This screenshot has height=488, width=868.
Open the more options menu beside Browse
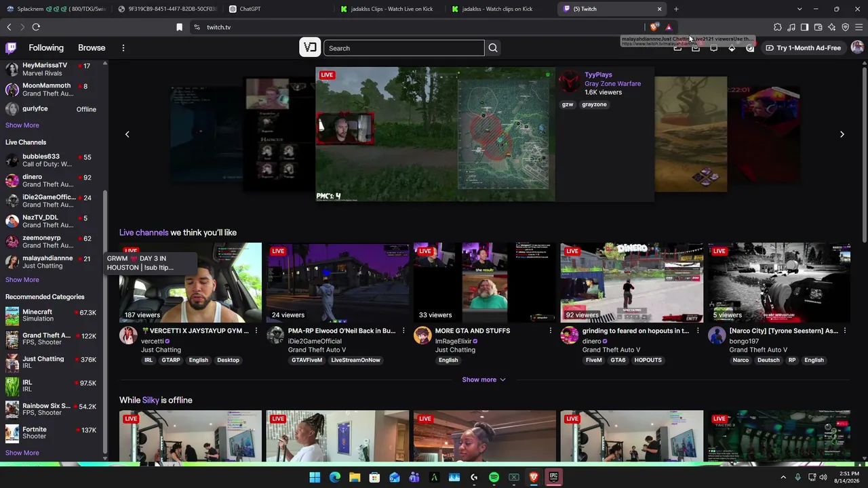pos(123,48)
